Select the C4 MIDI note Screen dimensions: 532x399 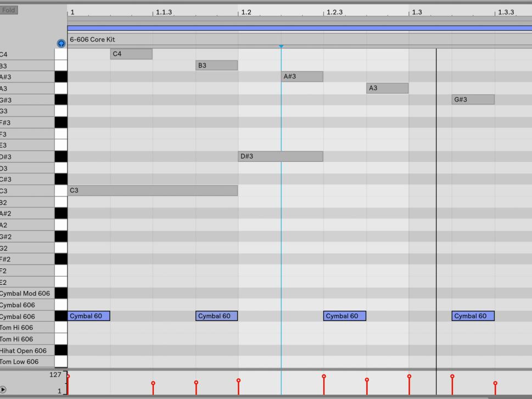(131, 54)
